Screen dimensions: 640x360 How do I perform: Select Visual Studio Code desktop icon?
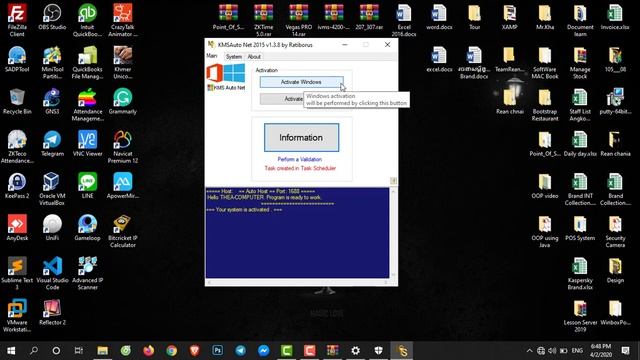52,273
